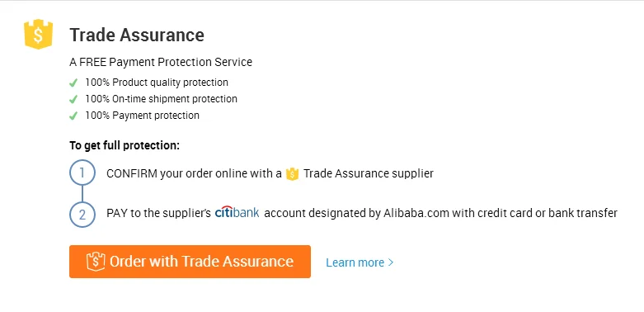Click the green checkmark beside Payment protection

[x=73, y=116]
